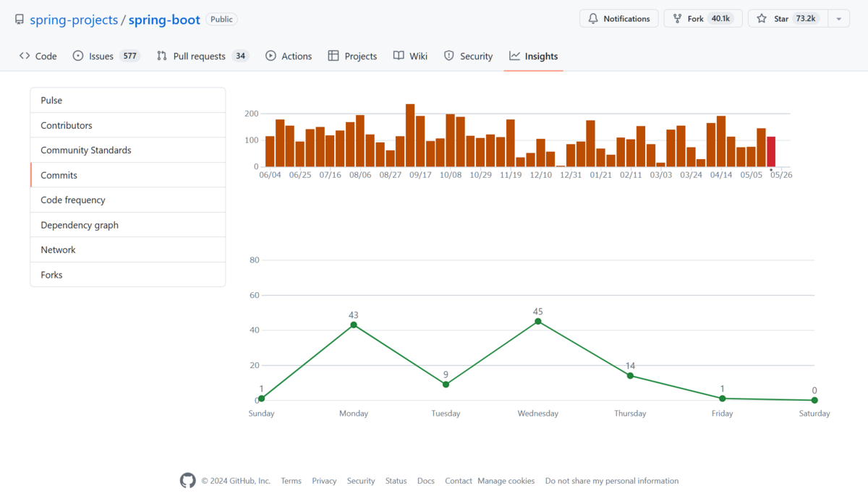Select Commits in the Insights sidebar
Screen dimensions: 868x499
point(128,175)
